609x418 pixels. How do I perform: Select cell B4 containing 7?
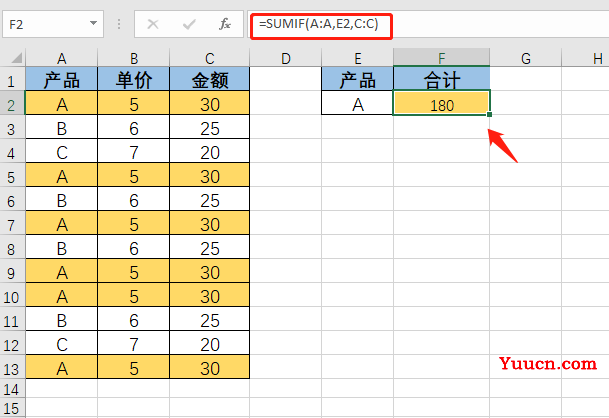(x=134, y=153)
